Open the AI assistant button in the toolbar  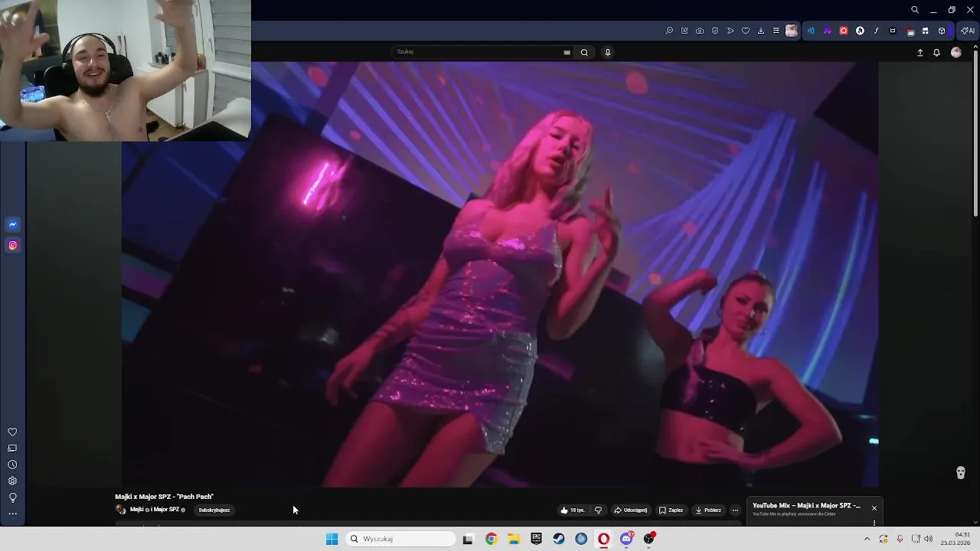(968, 31)
